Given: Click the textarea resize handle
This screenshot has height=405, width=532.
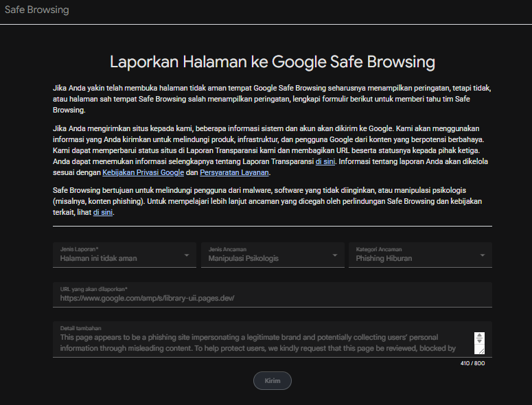Looking at the screenshot, I should point(481,350).
